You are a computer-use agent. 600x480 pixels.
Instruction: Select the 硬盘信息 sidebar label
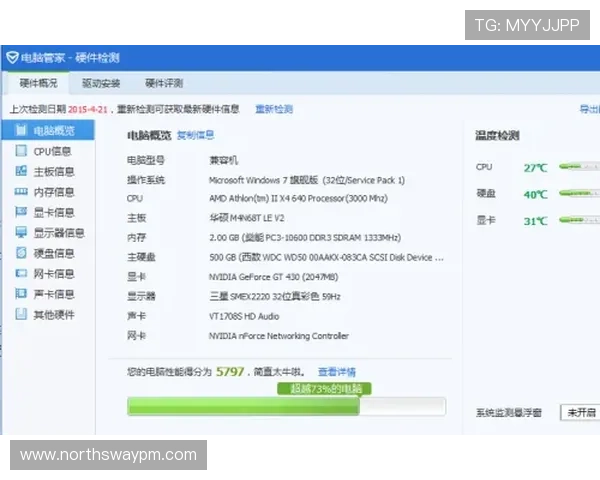[54, 253]
